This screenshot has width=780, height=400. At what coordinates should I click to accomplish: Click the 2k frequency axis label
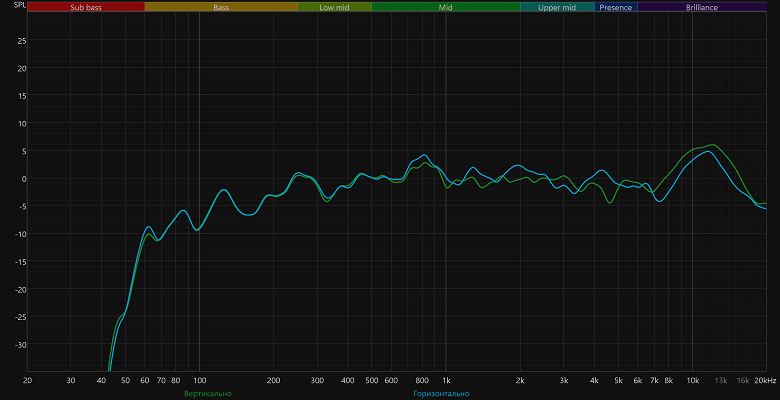click(x=520, y=381)
